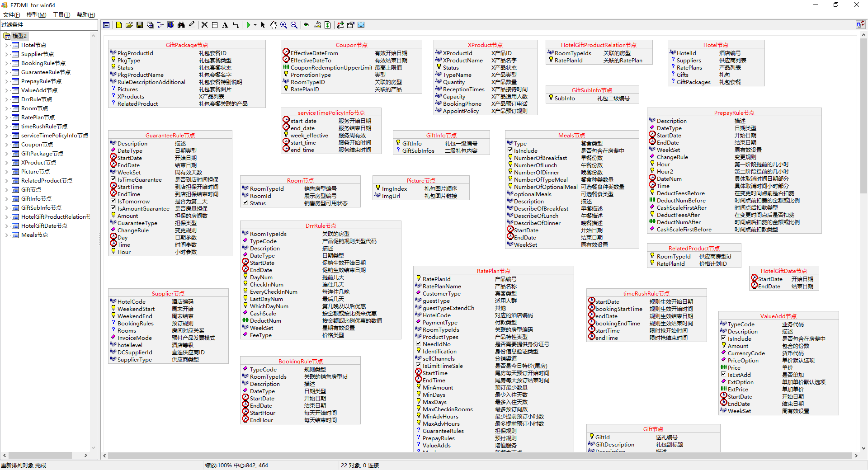Click the refresh document icon

[x=328, y=25]
